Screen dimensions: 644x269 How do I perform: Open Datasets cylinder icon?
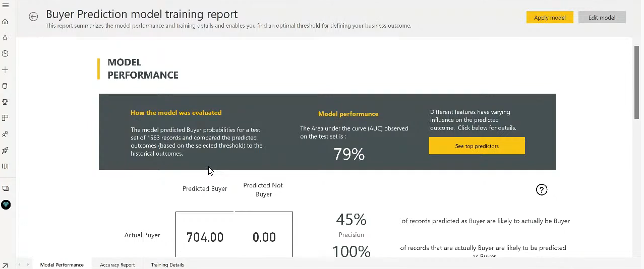[x=6, y=86]
